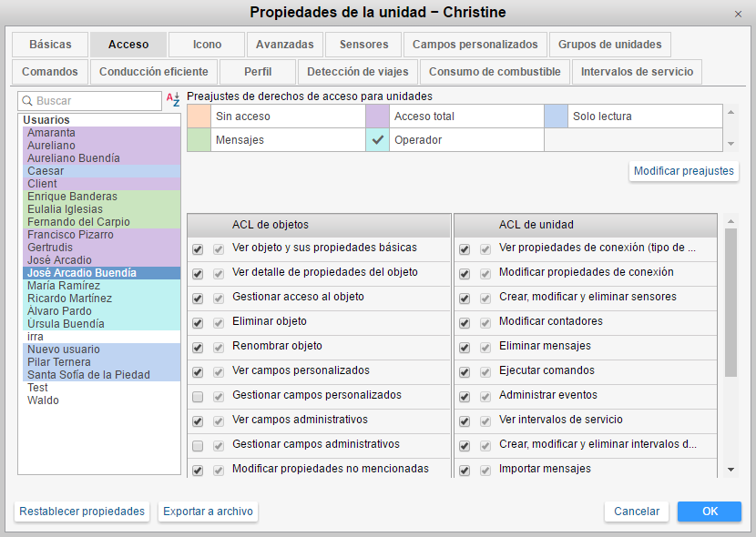The image size is (756, 537).
Task: Click the Operador preset checkmark icon
Action: coord(378,140)
